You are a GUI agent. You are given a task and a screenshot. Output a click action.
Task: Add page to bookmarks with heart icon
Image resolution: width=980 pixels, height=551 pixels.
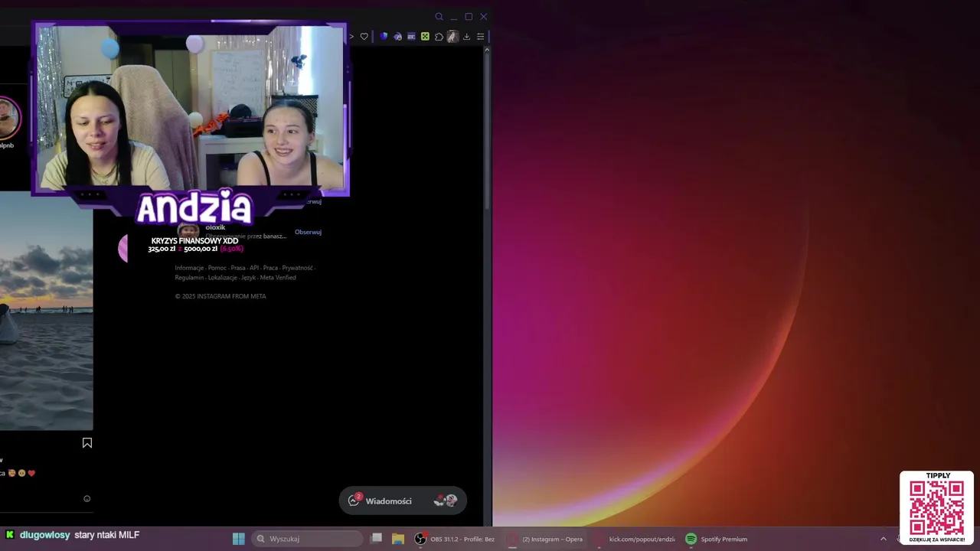coord(364,37)
